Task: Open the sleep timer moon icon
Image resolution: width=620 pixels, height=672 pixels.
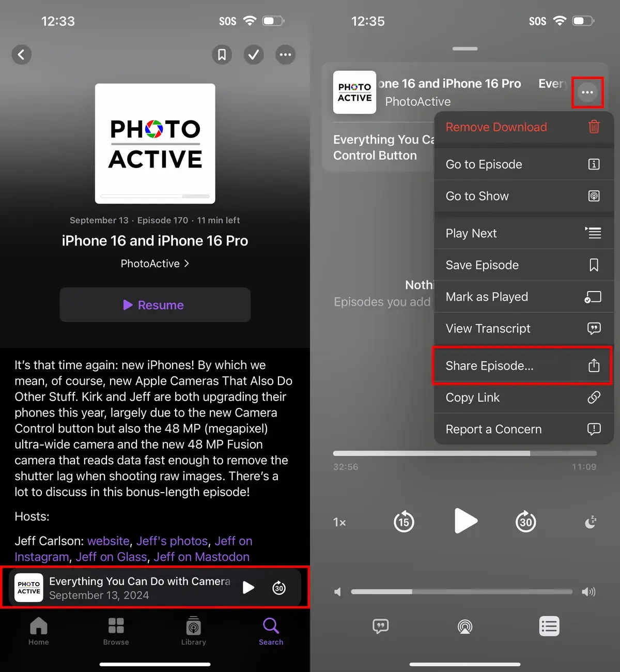Action: click(590, 522)
